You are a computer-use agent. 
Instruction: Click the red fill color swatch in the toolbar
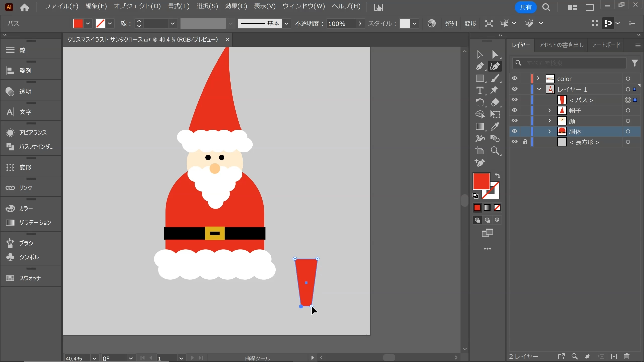tap(481, 181)
